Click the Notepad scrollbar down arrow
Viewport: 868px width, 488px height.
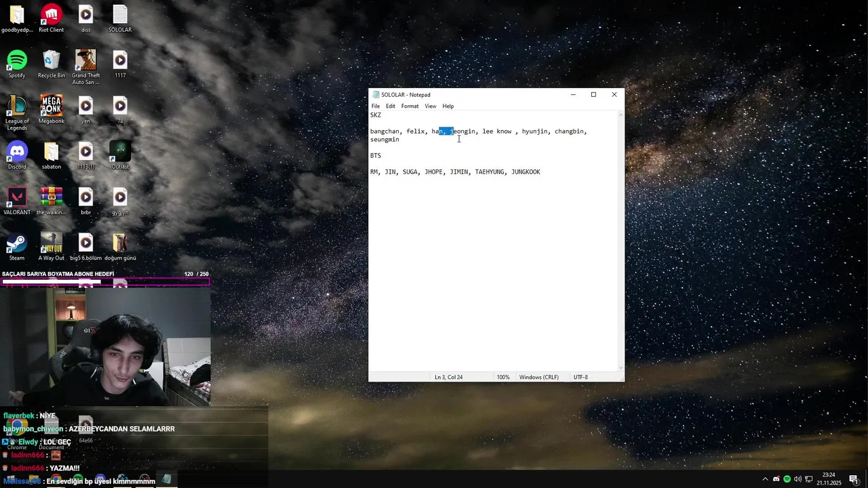[x=621, y=368]
